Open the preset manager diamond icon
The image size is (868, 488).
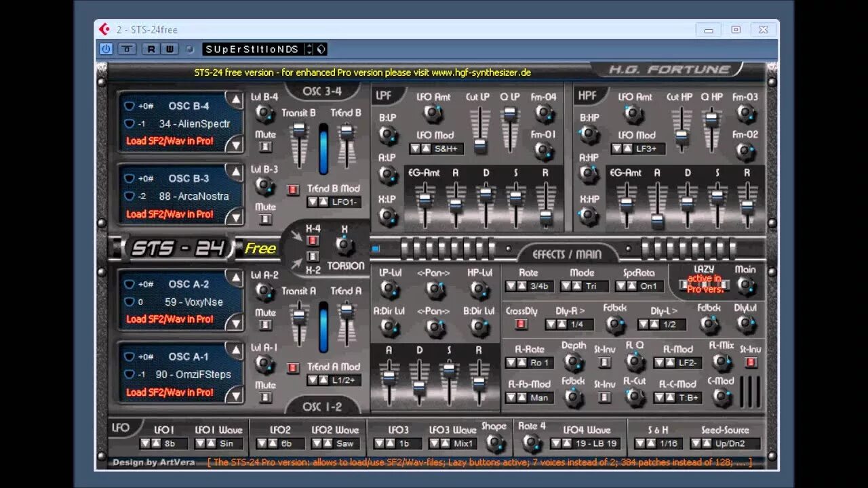(x=321, y=49)
